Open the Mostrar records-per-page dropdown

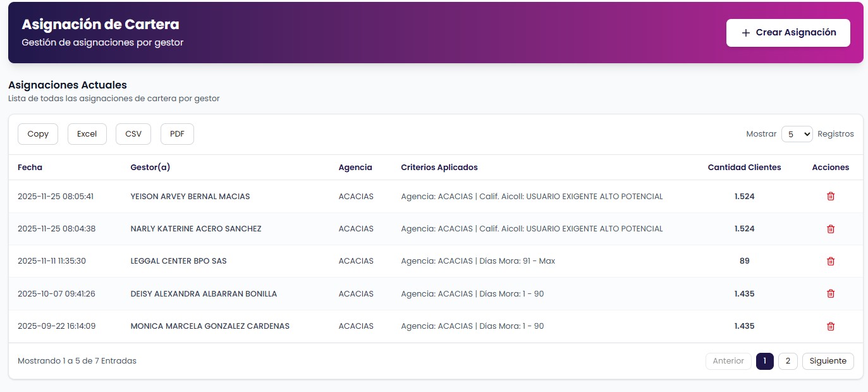tap(797, 134)
